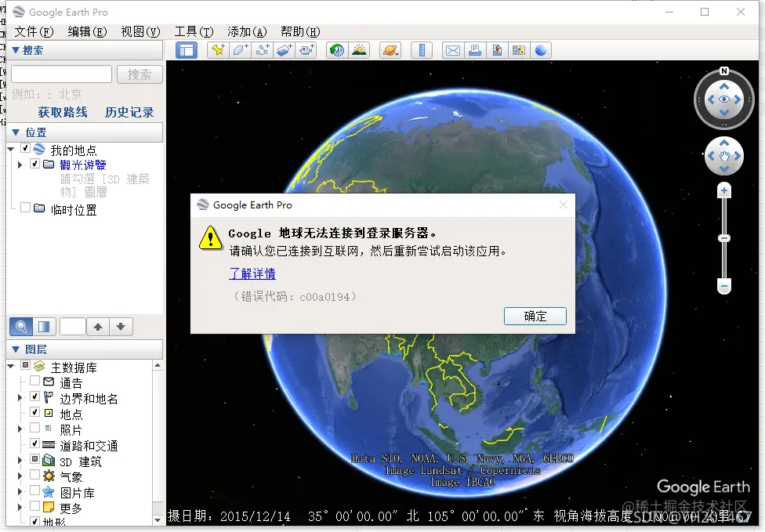Enable the 照片 layer checkbox
The image size is (765, 532).
coord(34,428)
